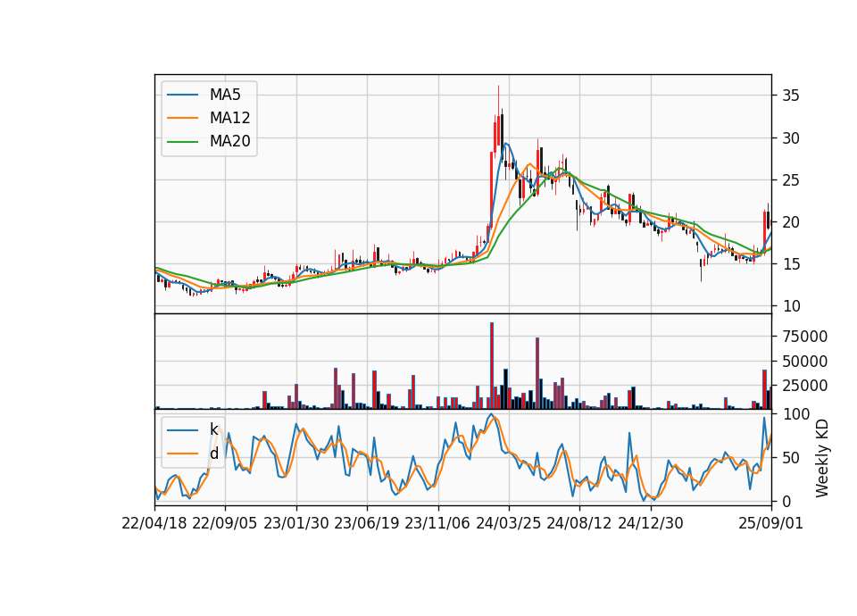Click the price axis value 10
The image size is (857, 616).
click(791, 306)
